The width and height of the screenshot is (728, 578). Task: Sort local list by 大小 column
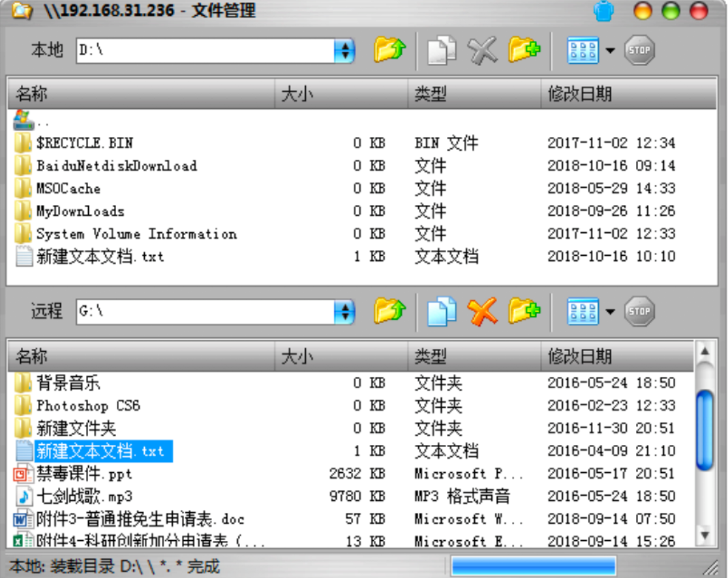point(341,94)
